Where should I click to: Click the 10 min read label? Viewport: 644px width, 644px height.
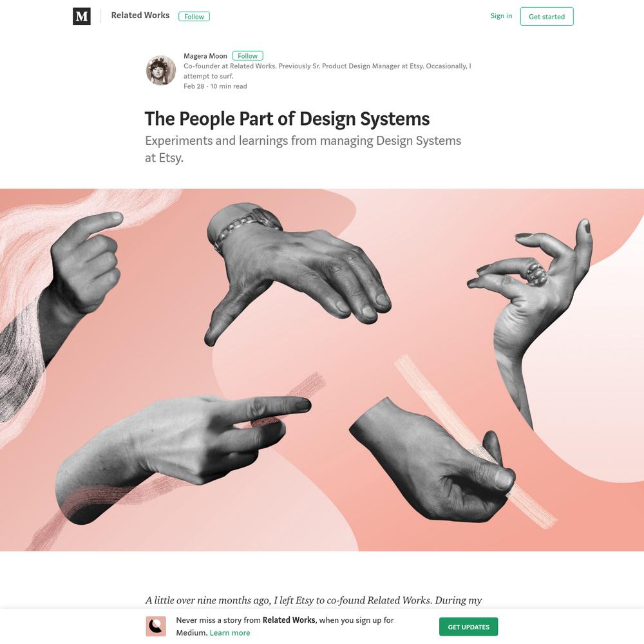[x=229, y=86]
